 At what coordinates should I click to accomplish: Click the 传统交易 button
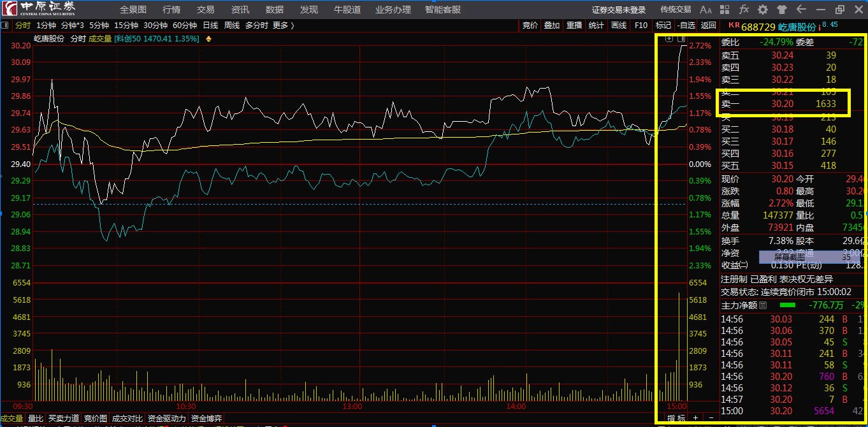pyautogui.click(x=676, y=10)
